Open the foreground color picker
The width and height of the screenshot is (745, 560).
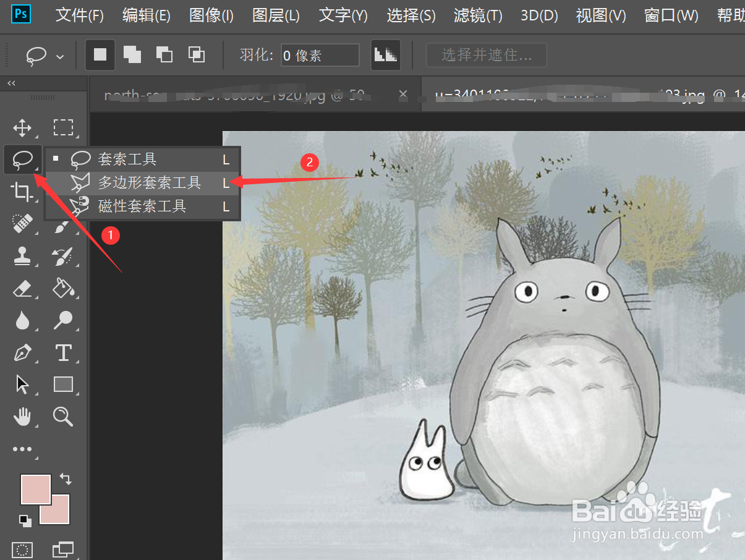pyautogui.click(x=36, y=490)
